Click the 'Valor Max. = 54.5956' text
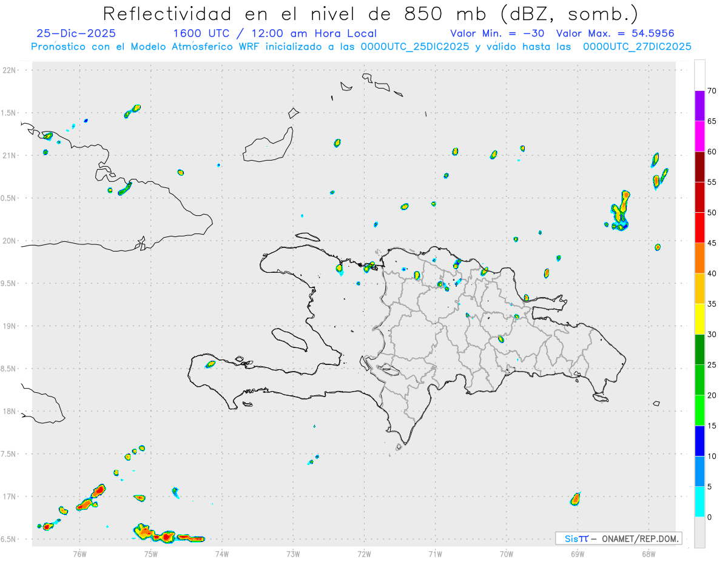Image resolution: width=728 pixels, height=562 pixels. 615,33
